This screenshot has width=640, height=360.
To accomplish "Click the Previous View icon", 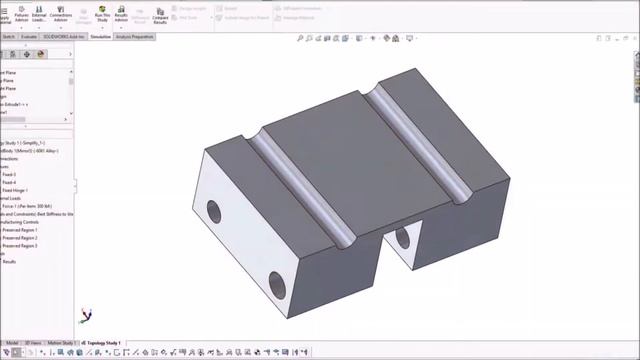I will pos(318,38).
